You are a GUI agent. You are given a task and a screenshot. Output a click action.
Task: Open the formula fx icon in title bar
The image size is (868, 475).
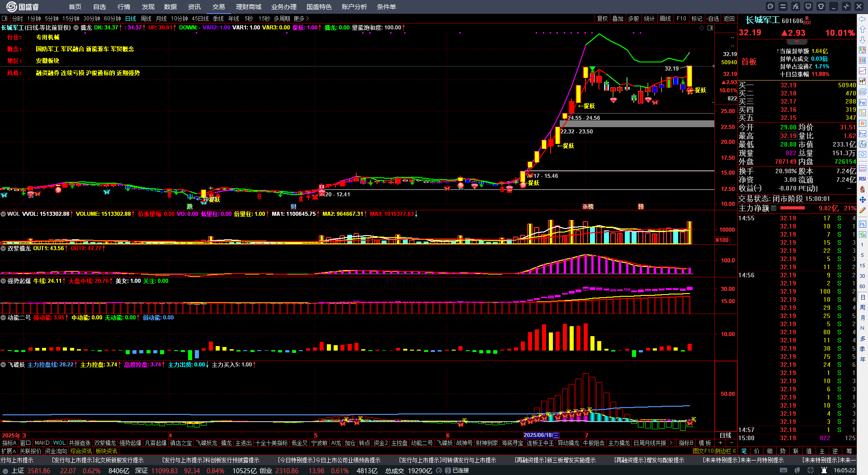(x=796, y=6)
